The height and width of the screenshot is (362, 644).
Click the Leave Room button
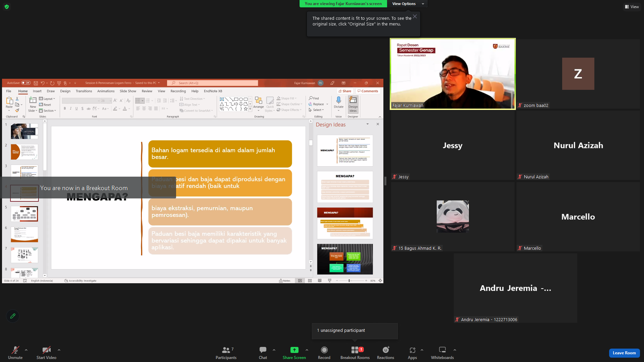coord(624,353)
